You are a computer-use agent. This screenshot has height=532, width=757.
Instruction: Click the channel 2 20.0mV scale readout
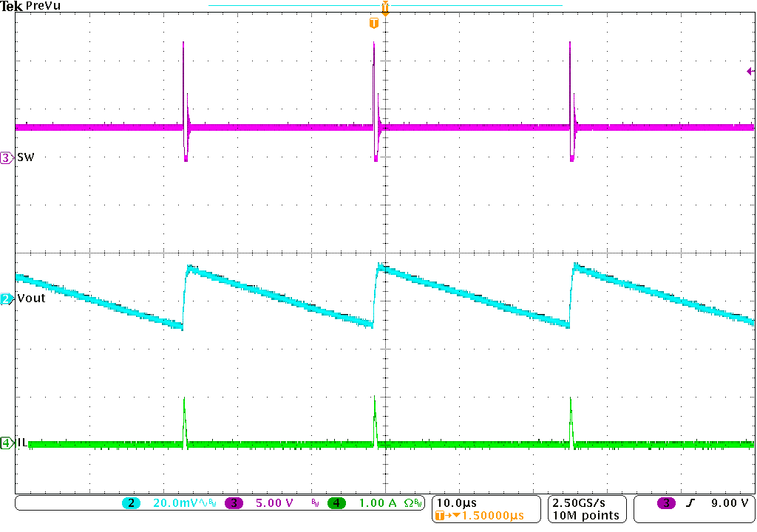pyautogui.click(x=175, y=503)
